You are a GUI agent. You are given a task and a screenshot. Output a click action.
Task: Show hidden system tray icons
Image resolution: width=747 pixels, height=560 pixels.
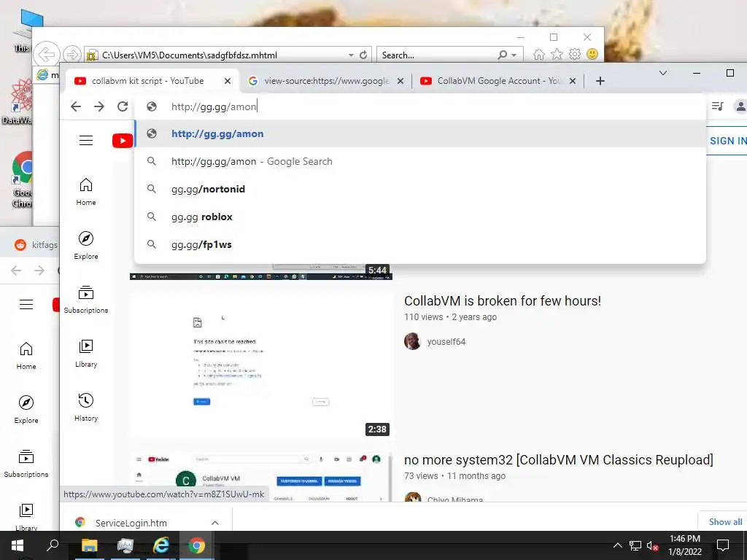pos(617,545)
